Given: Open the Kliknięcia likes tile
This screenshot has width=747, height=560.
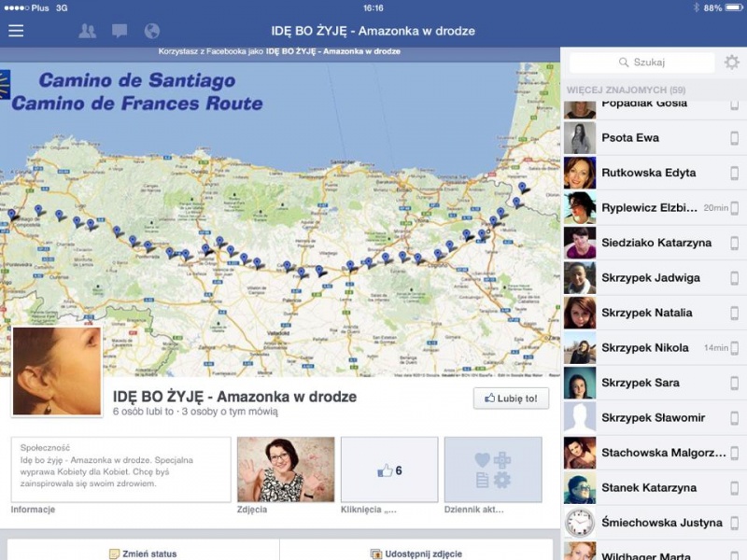Looking at the screenshot, I should (x=389, y=469).
